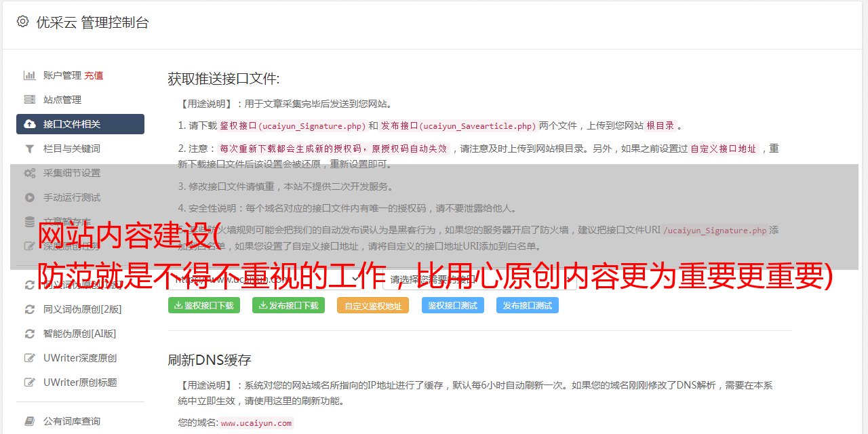Image resolution: width=868 pixels, height=434 pixels.
Task: Open 手动运行测试 play icon
Action: 30,197
